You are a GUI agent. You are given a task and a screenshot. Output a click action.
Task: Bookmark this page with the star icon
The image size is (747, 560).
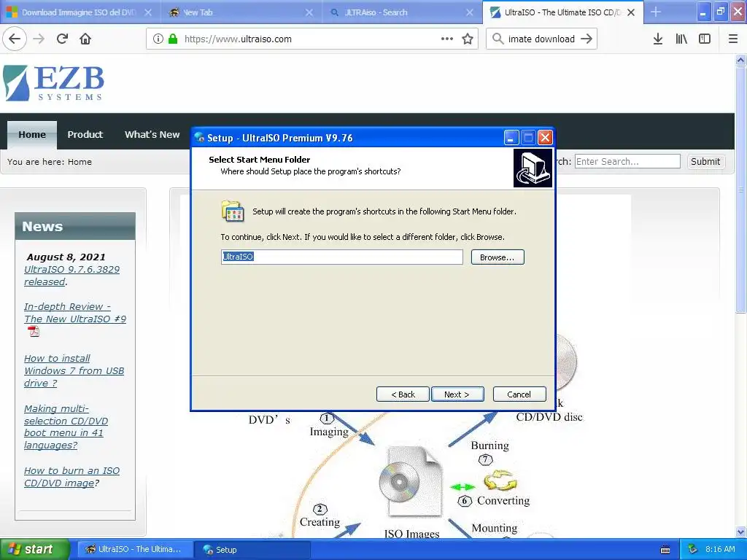tap(468, 39)
